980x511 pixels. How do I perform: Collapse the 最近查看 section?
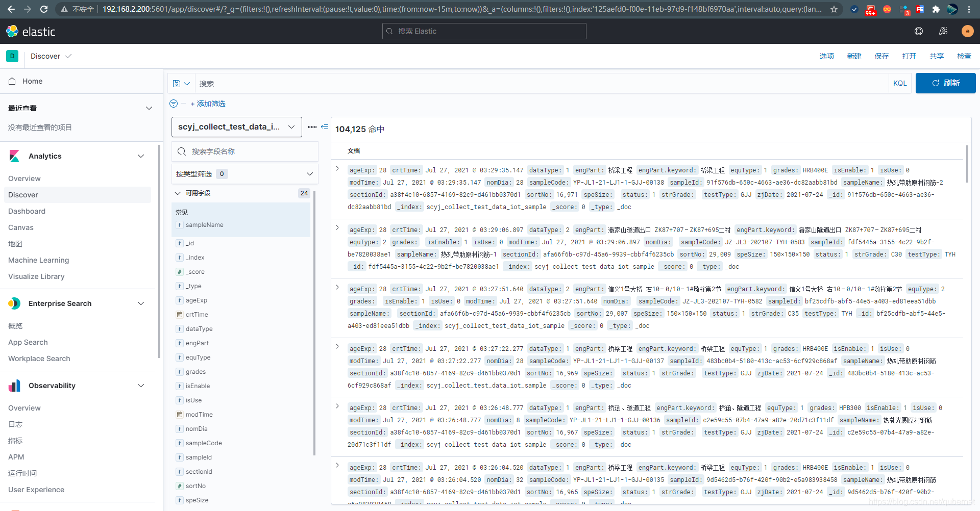pos(149,108)
